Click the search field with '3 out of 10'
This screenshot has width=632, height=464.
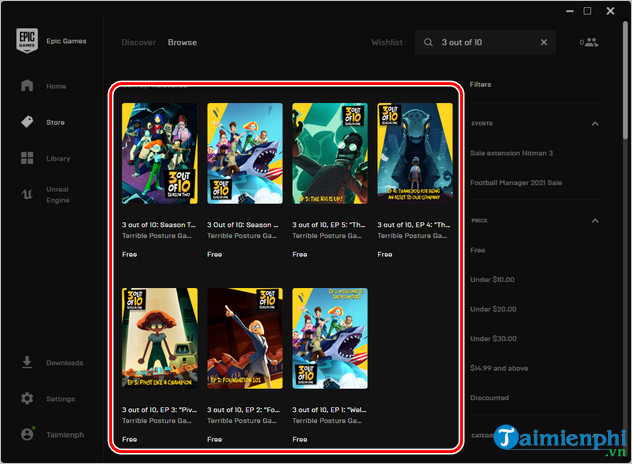point(485,42)
